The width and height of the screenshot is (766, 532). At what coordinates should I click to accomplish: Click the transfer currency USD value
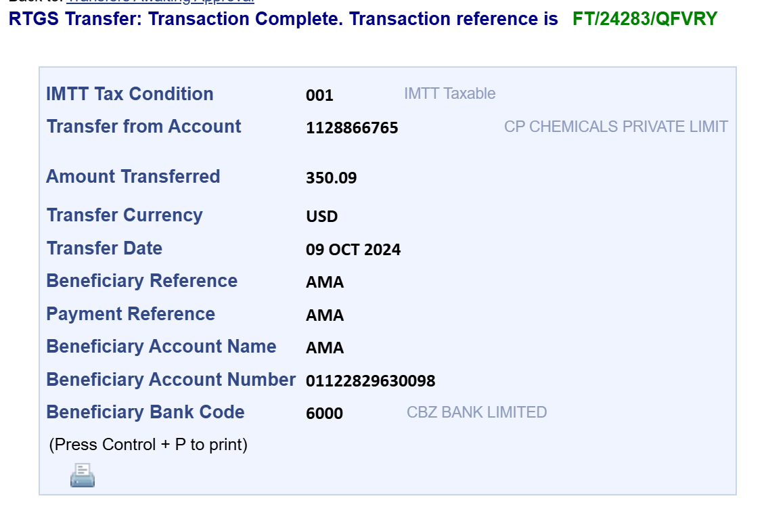pyautogui.click(x=321, y=216)
